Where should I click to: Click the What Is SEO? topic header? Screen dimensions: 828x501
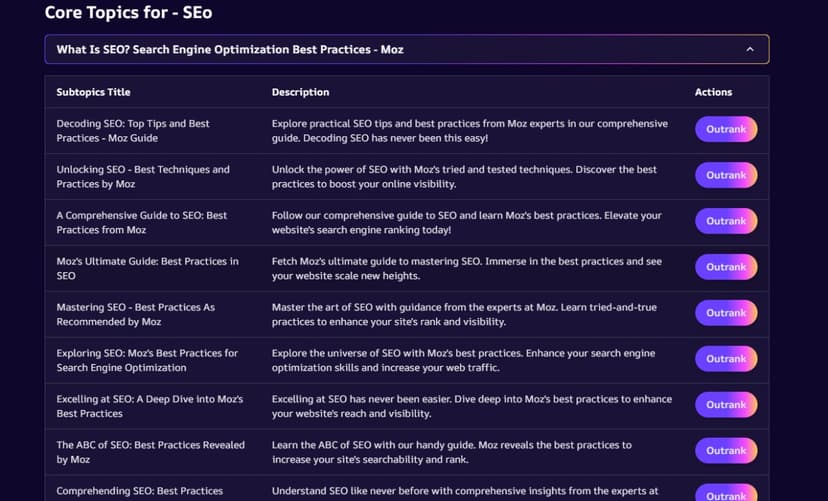tap(407, 49)
